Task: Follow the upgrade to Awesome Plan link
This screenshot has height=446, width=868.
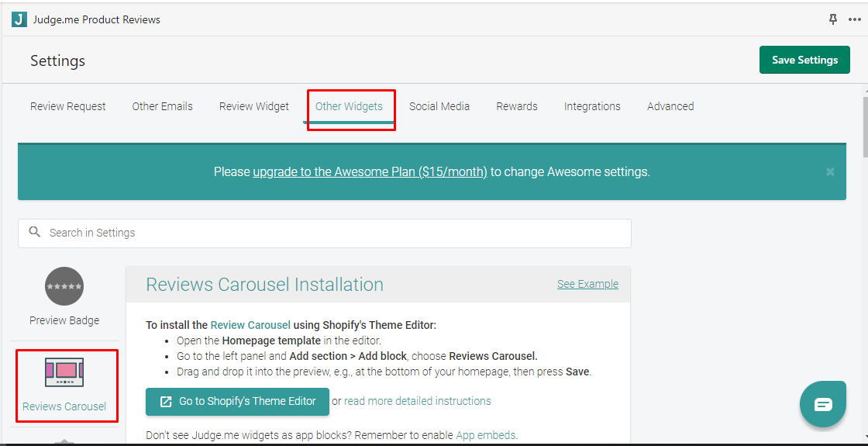Action: (370, 171)
